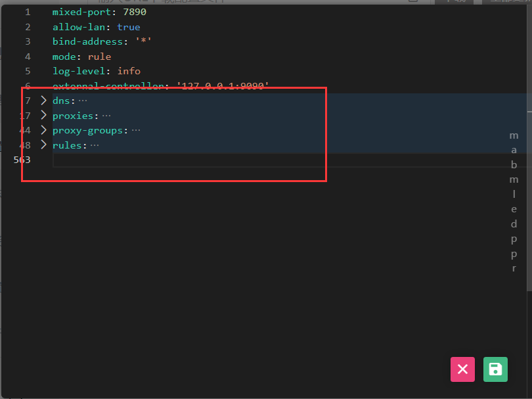The image size is (532, 399).
Task: Click the empty line 563
Action: 197,160
